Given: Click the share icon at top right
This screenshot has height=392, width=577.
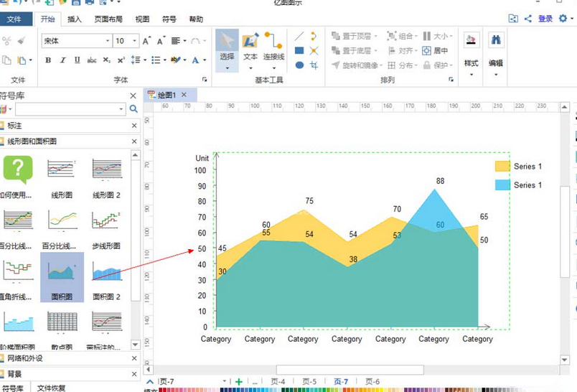Looking at the screenshot, I should 528,19.
